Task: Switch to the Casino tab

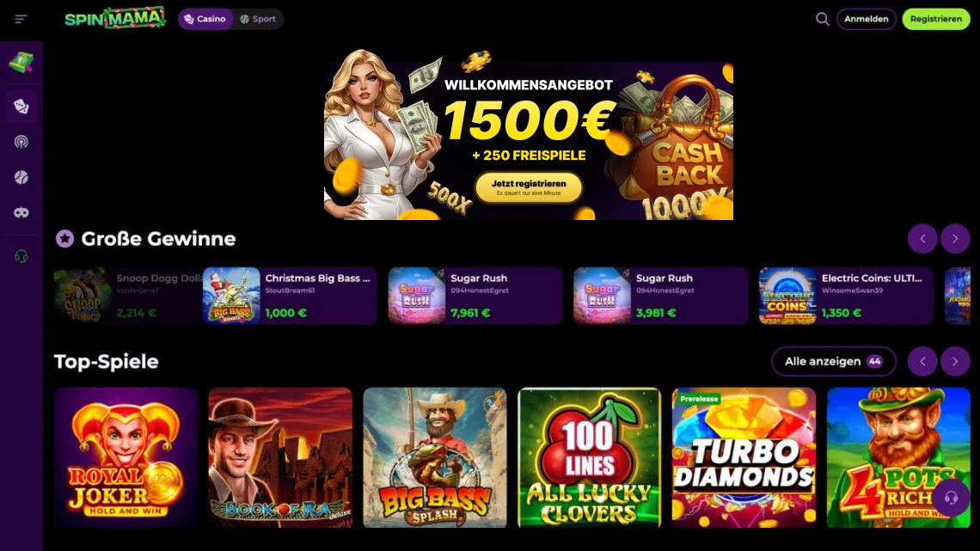Action: pos(205,20)
